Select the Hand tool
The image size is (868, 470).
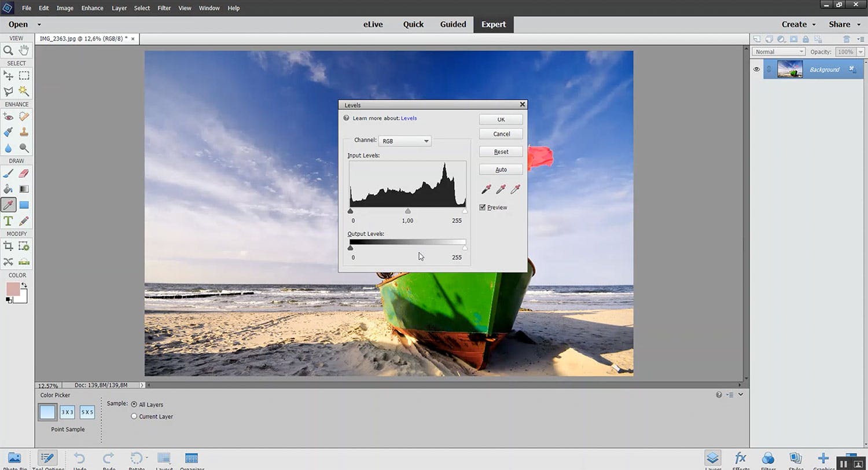click(24, 51)
